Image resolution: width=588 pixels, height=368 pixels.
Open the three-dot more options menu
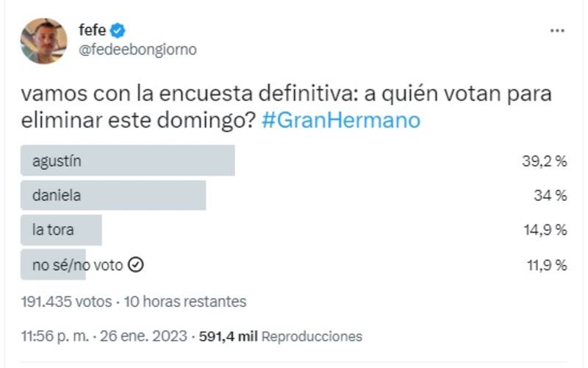pyautogui.click(x=558, y=30)
